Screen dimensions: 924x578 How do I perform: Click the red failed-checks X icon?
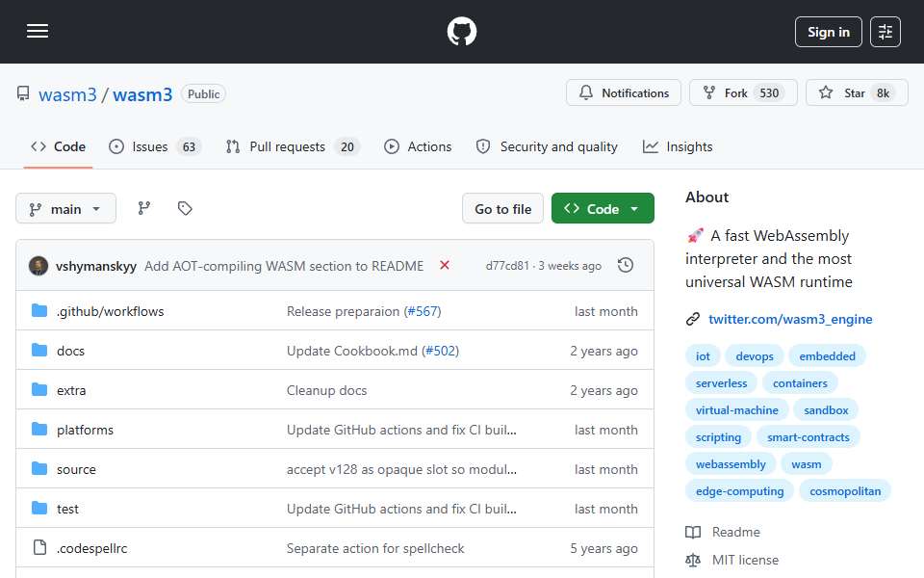coord(445,266)
